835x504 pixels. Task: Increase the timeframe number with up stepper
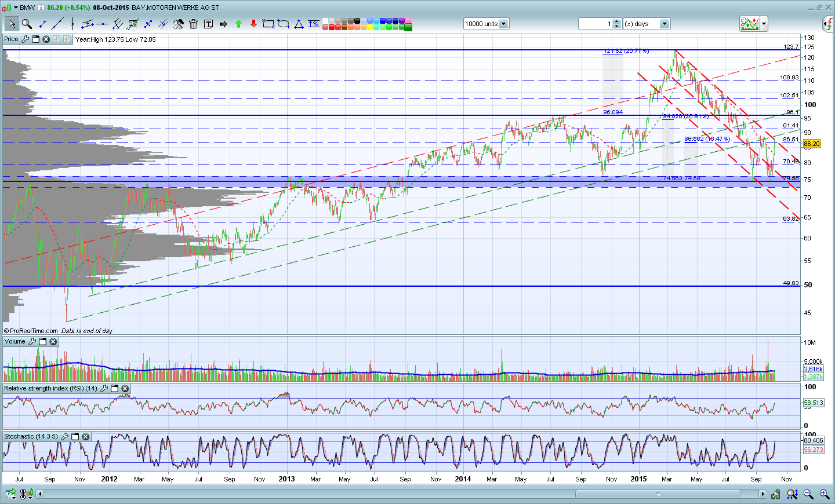(617, 21)
